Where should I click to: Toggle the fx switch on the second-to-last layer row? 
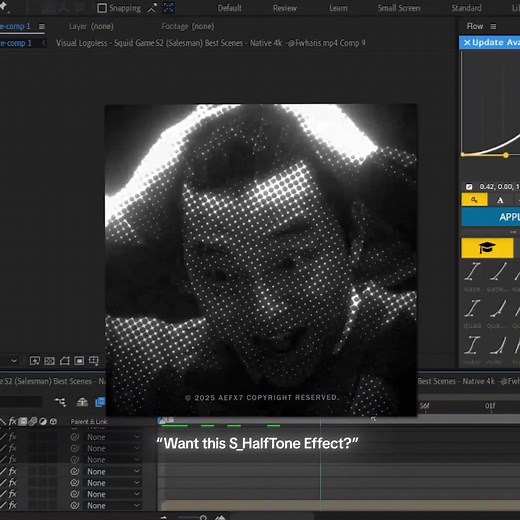click(x=12, y=494)
